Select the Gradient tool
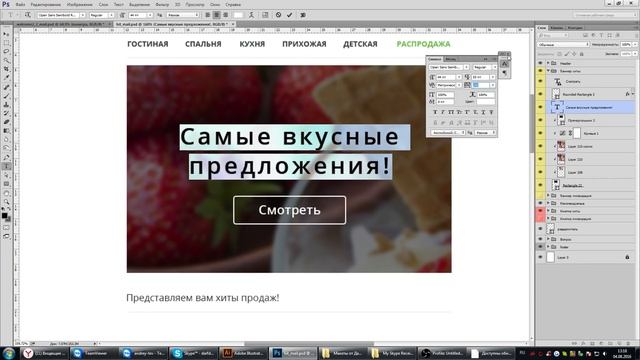640x360 pixels. click(x=6, y=131)
